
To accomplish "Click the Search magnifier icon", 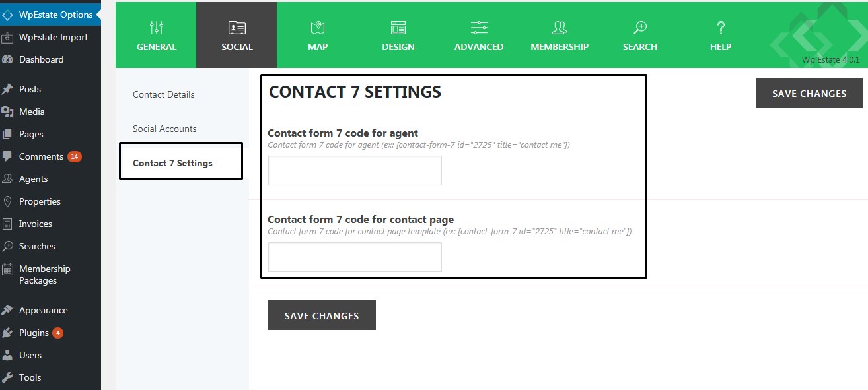I will (640, 28).
